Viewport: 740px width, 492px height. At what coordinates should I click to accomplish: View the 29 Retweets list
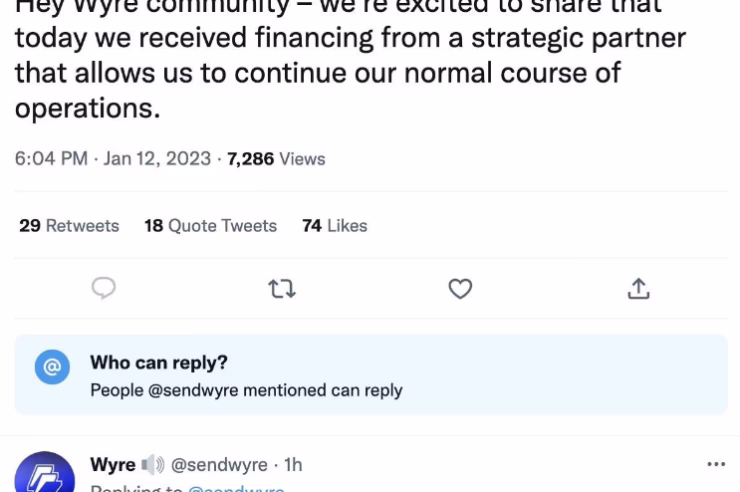[69, 225]
